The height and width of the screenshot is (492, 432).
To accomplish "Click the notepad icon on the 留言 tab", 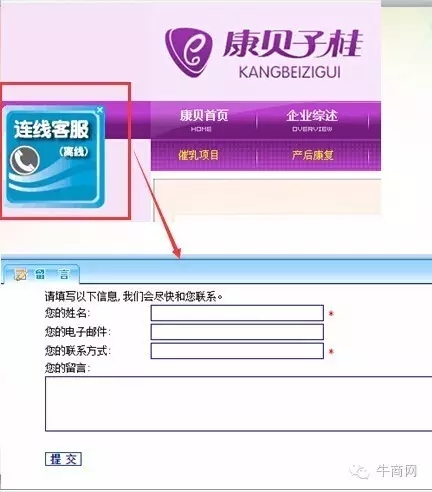I will tap(20, 274).
